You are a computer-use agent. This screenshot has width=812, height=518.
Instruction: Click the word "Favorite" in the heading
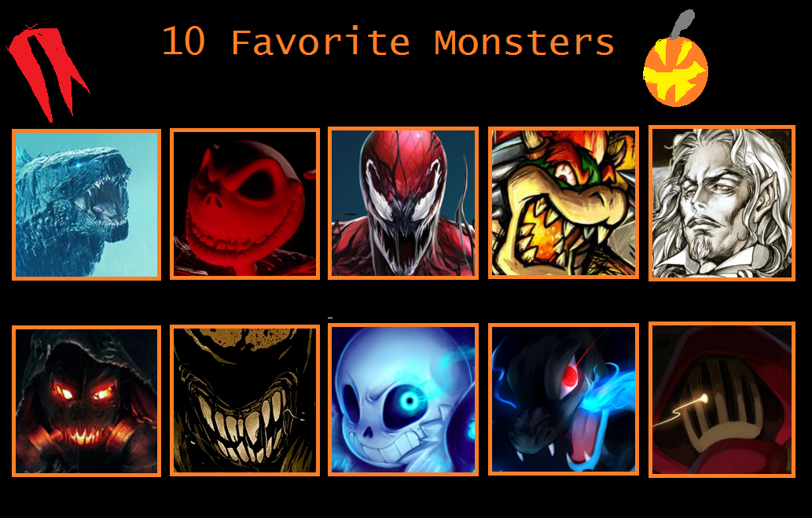[x=321, y=42]
